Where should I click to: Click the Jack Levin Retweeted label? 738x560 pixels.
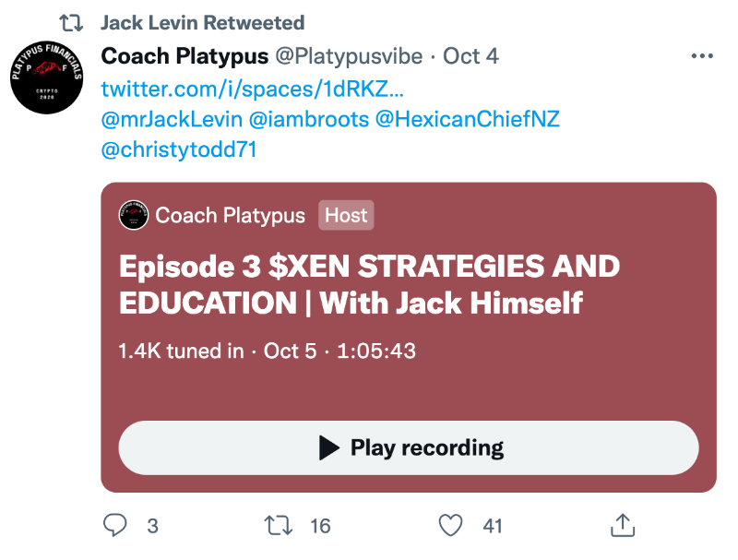click(203, 22)
